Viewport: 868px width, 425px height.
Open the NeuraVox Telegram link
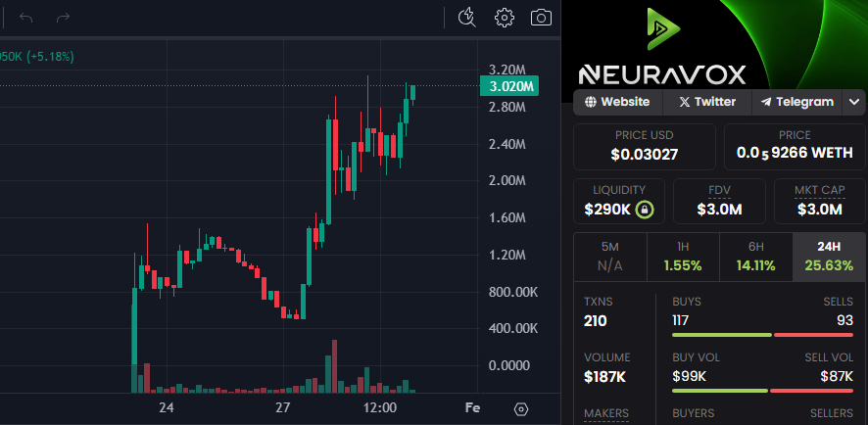[797, 102]
